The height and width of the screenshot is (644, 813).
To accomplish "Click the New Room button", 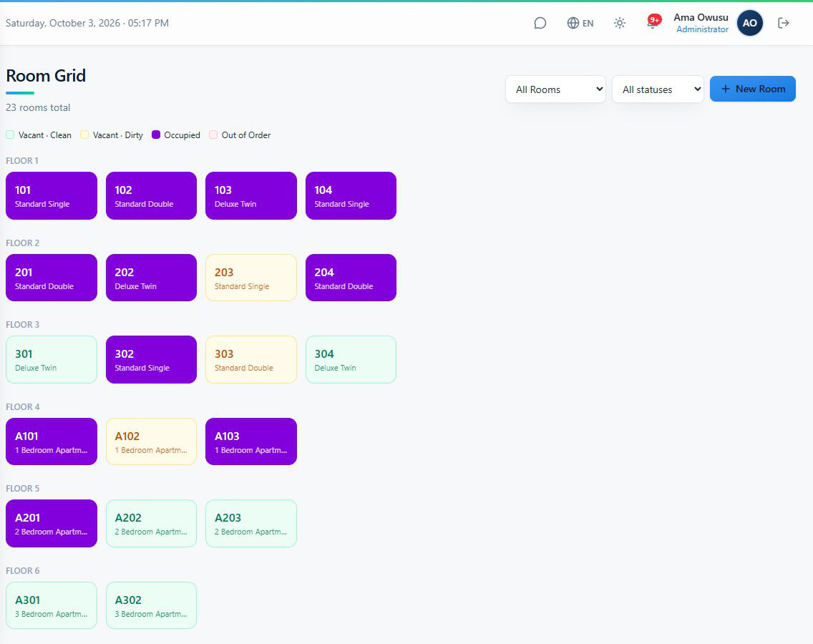I will (752, 89).
